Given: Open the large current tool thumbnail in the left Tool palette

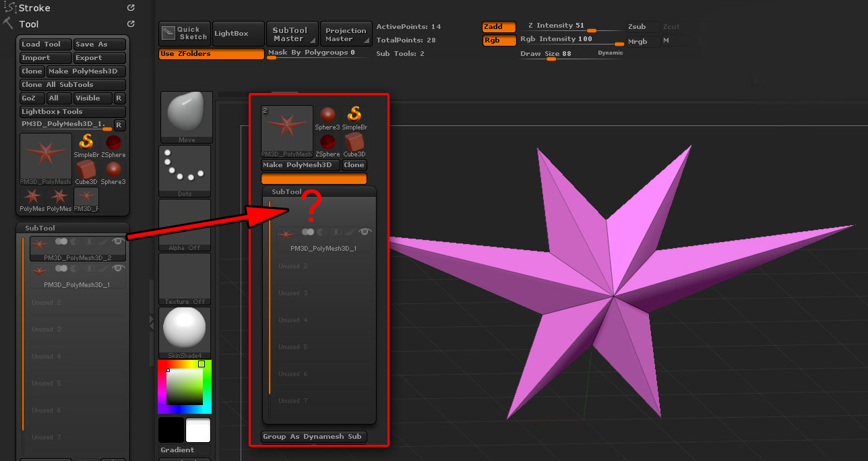Looking at the screenshot, I should coord(46,159).
